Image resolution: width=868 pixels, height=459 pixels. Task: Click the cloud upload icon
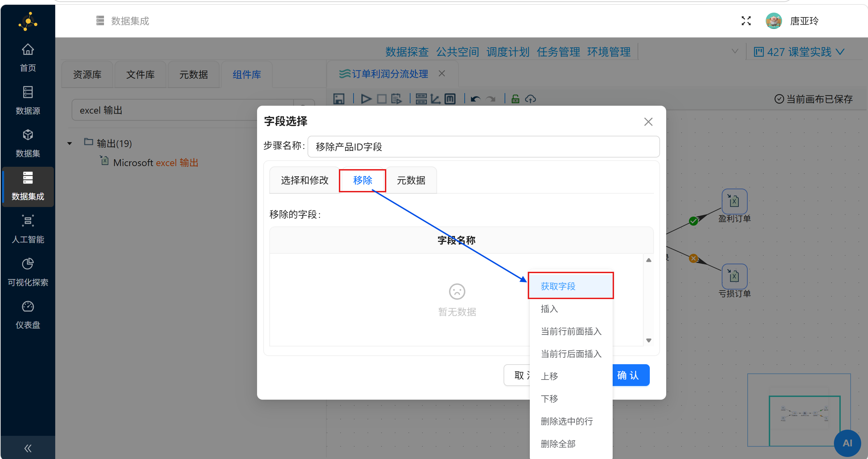[530, 99]
